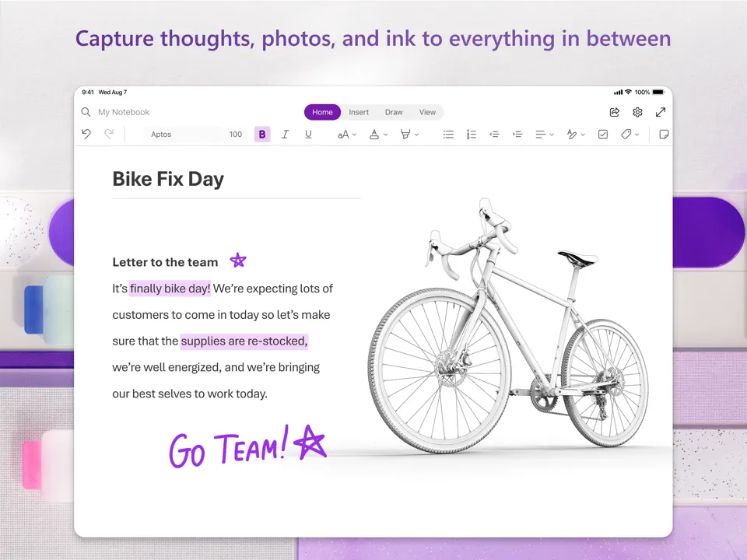
Task: Switch to the Insert tab
Action: coord(359,112)
